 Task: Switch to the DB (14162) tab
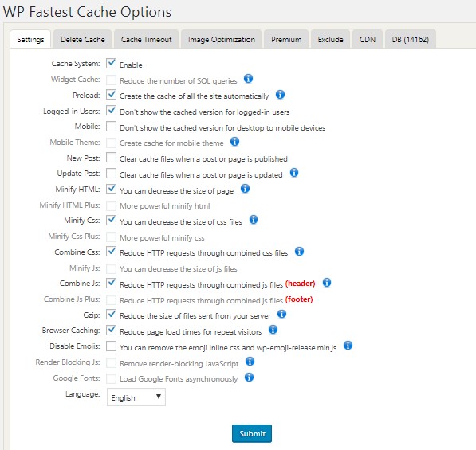411,39
